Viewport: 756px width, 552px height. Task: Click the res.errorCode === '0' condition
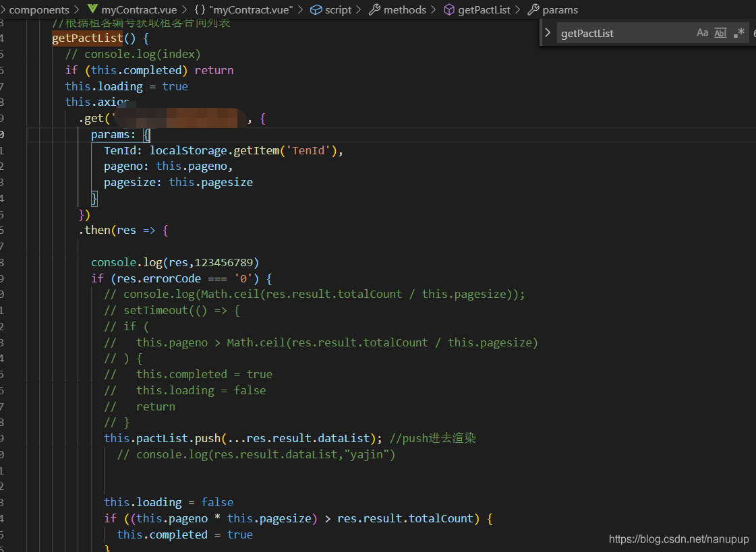pyautogui.click(x=184, y=278)
